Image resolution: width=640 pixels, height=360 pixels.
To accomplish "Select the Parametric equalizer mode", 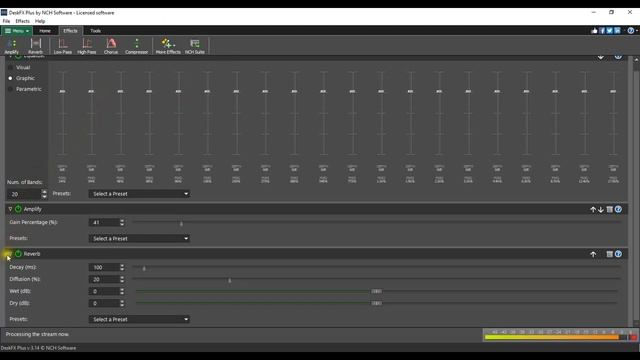I will click(x=25, y=89).
